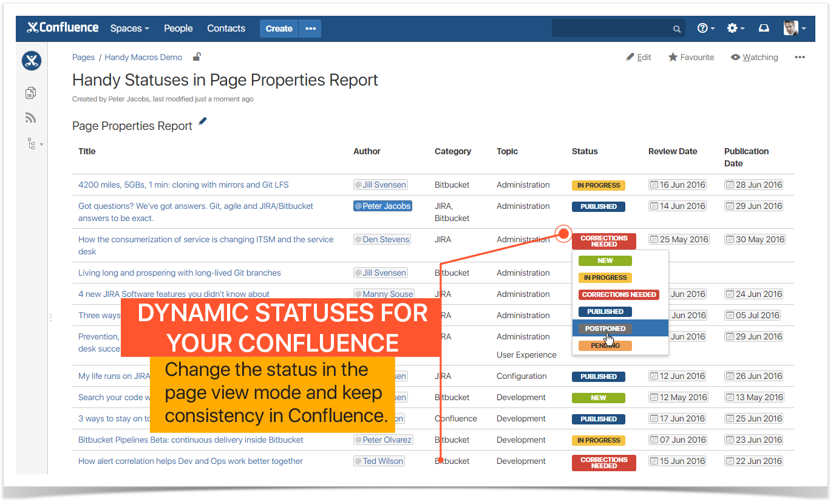Click the @Ted Wilson mention

[x=379, y=461]
